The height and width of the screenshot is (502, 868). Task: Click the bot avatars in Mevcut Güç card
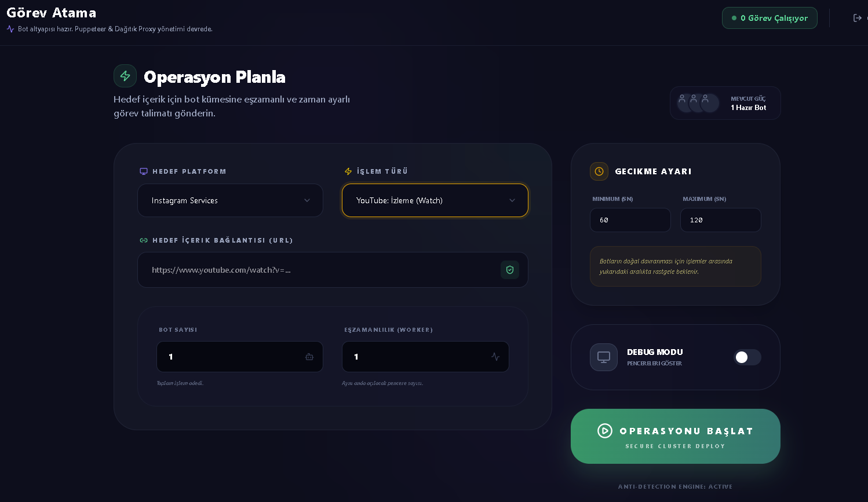point(698,103)
